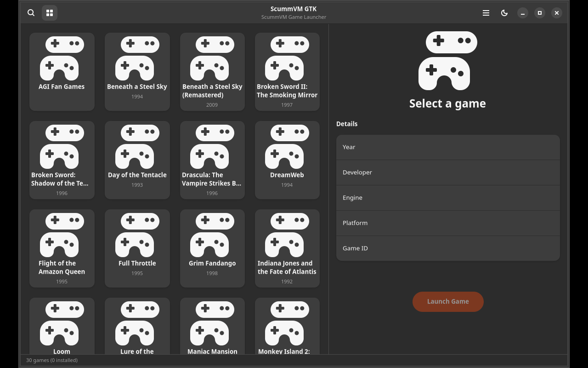Click the "DreamWeb" game title
Image resolution: width=588 pixels, height=368 pixels.
coord(287,175)
